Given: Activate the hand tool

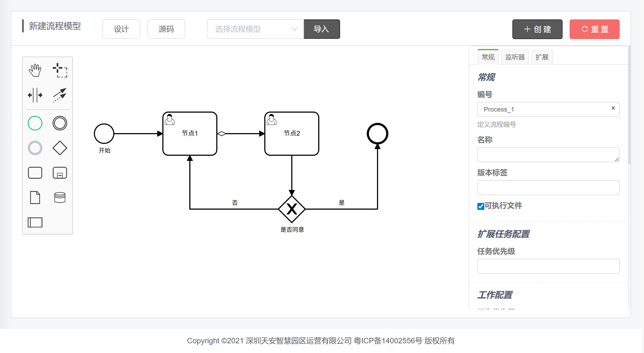Looking at the screenshot, I should 35,71.
